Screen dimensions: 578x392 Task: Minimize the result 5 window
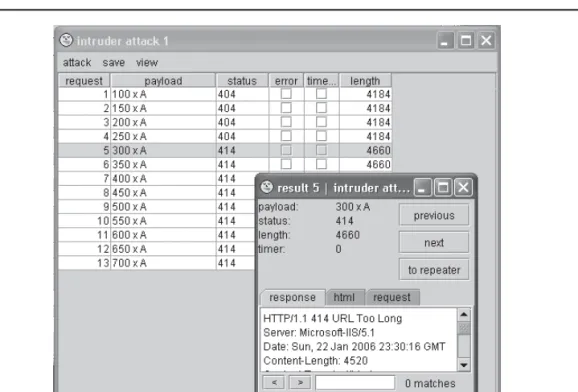click(422, 187)
